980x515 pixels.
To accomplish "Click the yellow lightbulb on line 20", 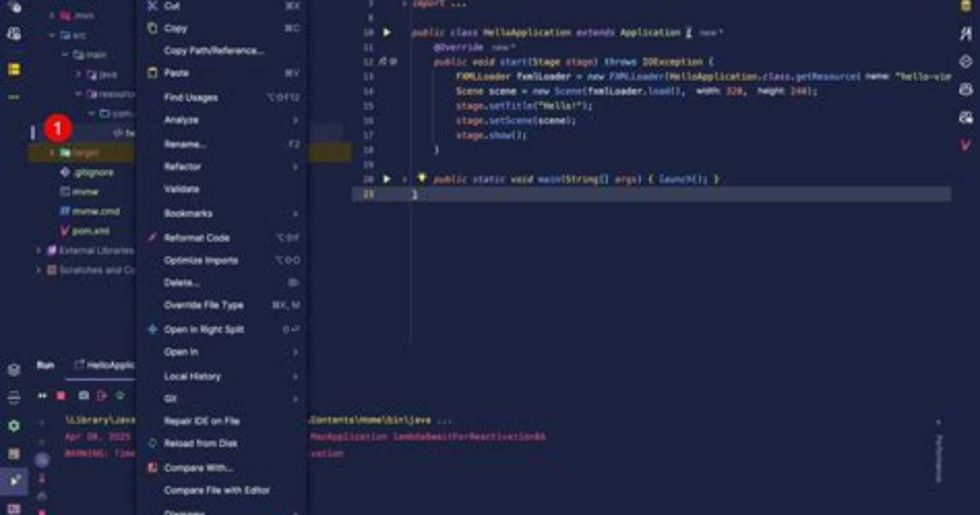I will point(422,178).
